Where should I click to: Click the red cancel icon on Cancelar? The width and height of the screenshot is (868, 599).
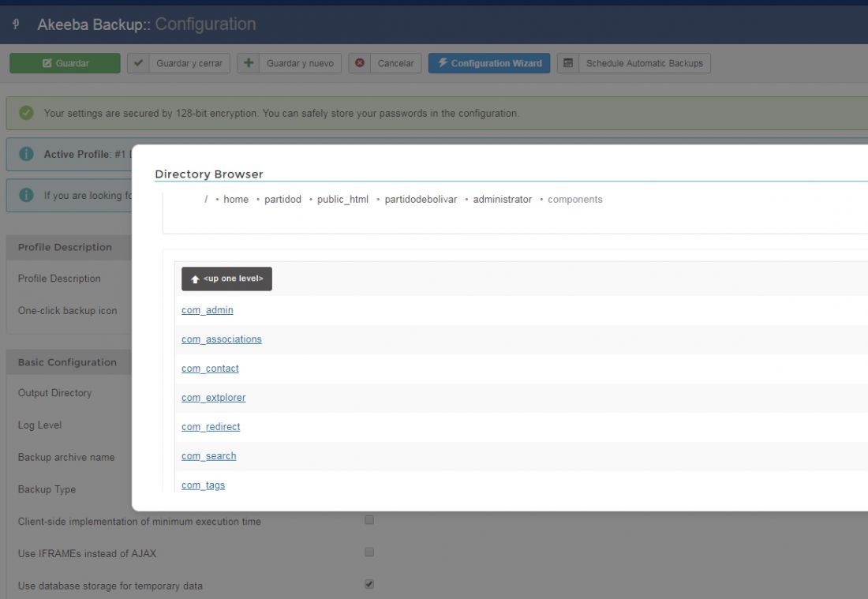pos(360,63)
